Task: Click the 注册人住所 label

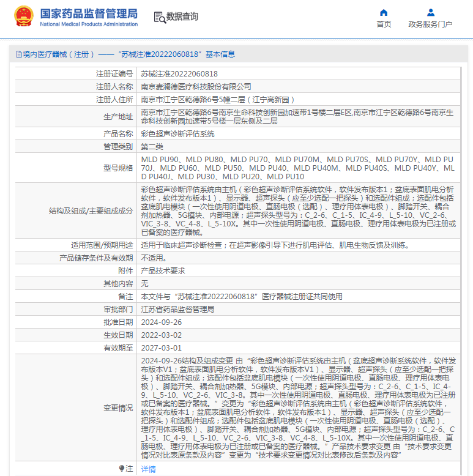Action: click(x=114, y=100)
